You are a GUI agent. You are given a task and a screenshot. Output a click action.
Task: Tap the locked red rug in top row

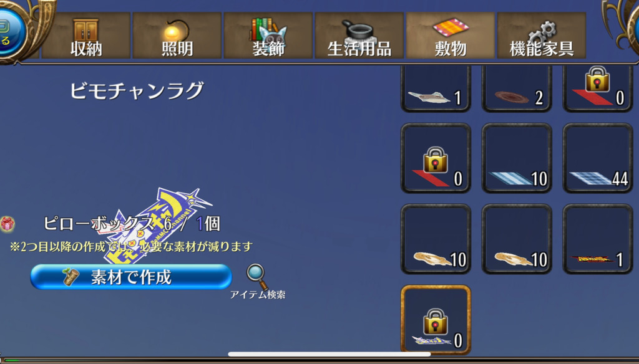tap(598, 89)
